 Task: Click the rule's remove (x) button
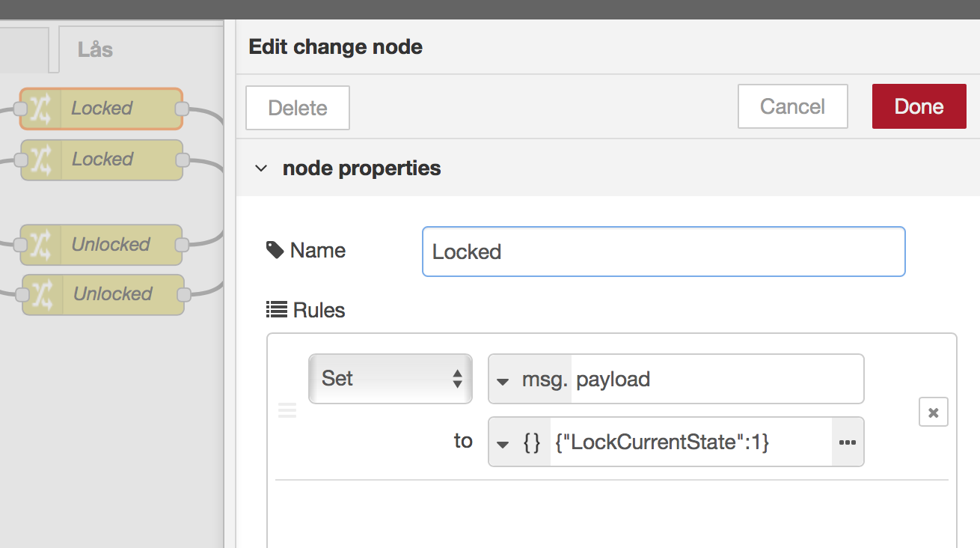coord(933,412)
